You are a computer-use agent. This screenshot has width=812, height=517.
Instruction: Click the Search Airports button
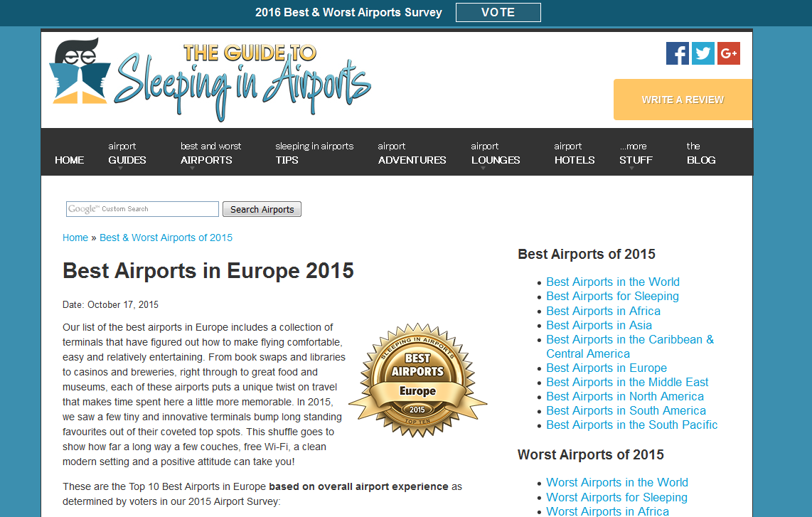click(262, 209)
